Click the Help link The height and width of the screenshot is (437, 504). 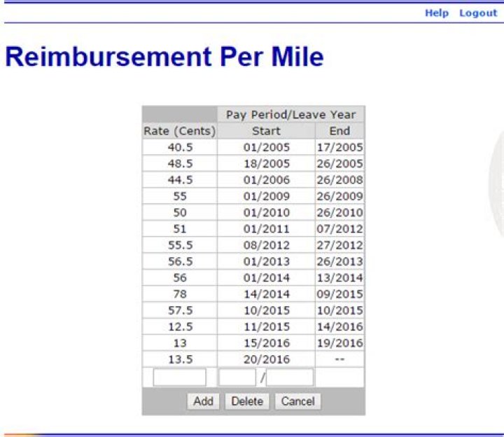coord(436,13)
